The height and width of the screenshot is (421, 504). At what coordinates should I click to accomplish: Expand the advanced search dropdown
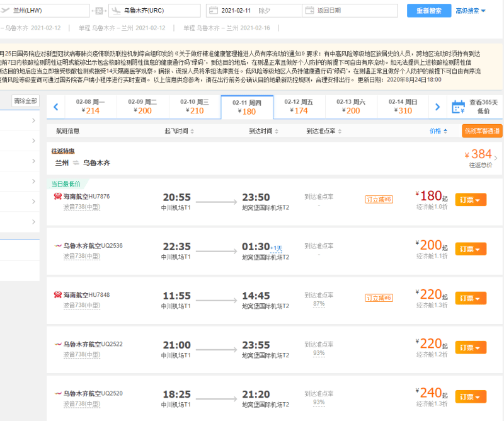(x=471, y=11)
